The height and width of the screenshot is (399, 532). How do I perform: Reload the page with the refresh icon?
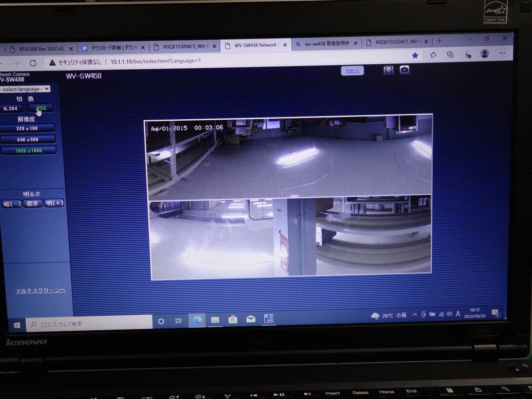[33, 63]
